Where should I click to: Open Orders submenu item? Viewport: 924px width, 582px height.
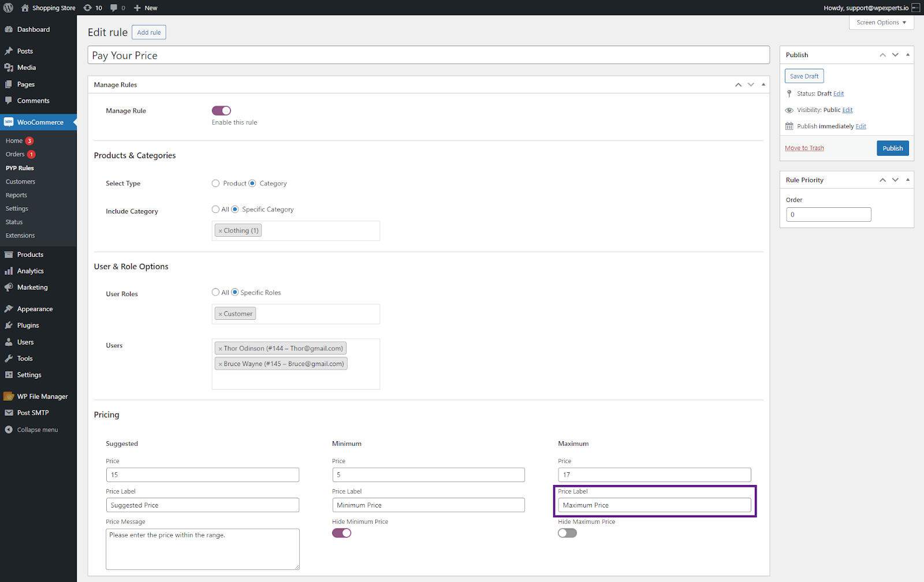pos(15,154)
